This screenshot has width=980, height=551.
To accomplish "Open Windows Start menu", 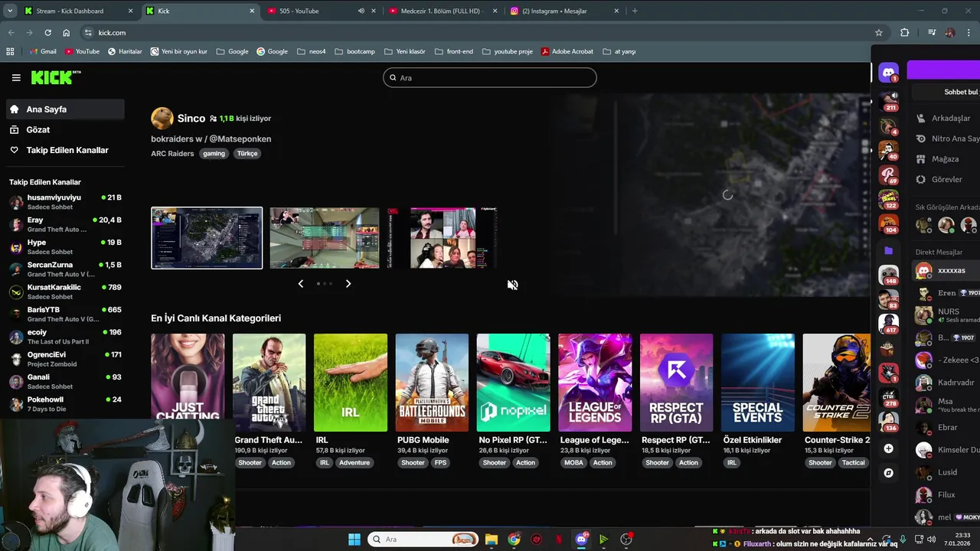I will (354, 540).
